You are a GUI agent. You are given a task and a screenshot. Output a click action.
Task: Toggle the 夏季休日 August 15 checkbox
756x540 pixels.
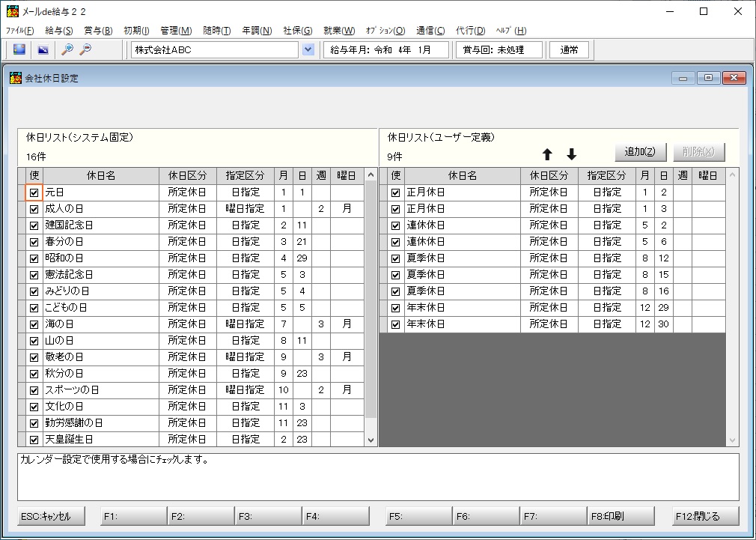(395, 275)
